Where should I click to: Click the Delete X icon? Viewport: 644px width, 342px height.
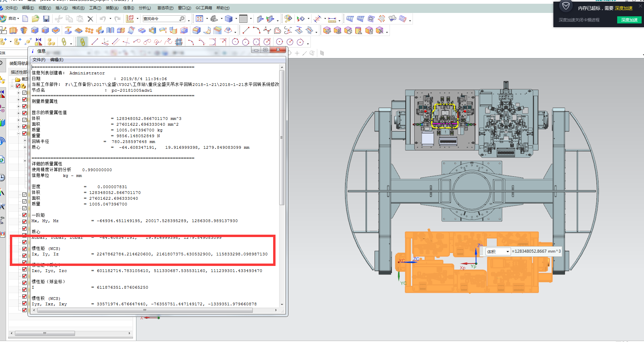coord(90,19)
